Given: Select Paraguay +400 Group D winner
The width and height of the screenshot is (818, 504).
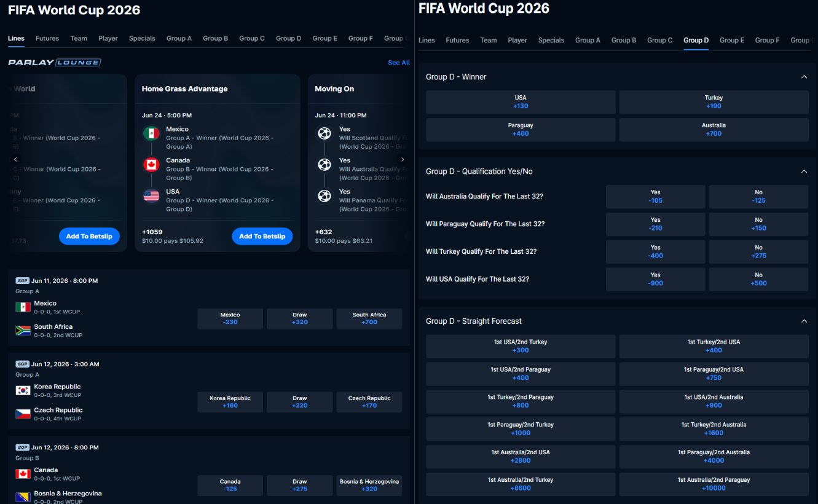Looking at the screenshot, I should click(x=521, y=129).
